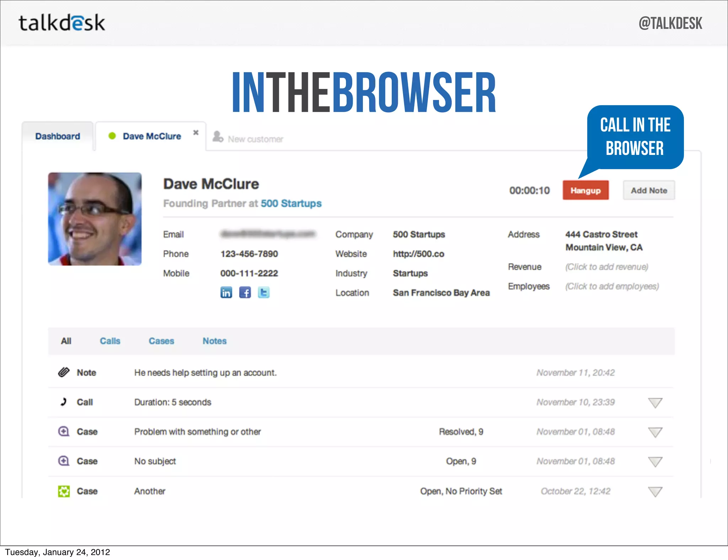Click the case icon for 'No subject'
This screenshot has height=560, width=728.
[x=64, y=461]
